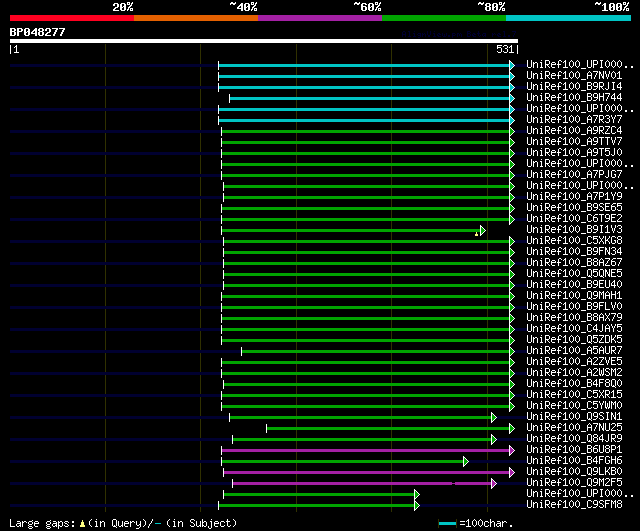Select the UniRef100_B8AX79 label
The image size is (640, 531).
pyautogui.click(x=574, y=318)
